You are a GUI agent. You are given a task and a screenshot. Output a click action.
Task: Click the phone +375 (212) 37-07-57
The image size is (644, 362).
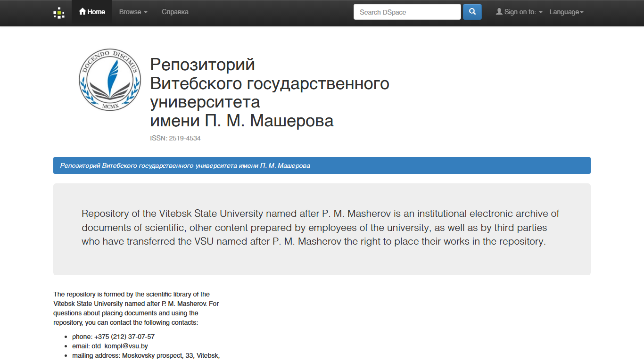[x=113, y=337]
